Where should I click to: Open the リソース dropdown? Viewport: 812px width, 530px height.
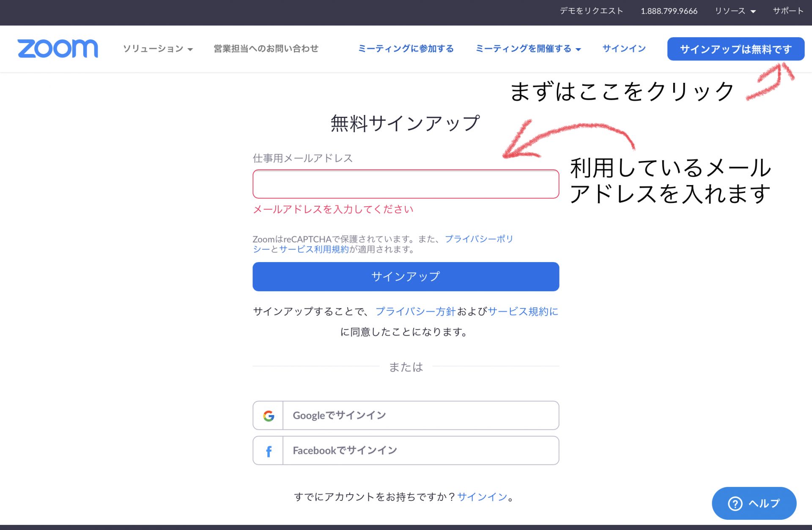point(730,11)
